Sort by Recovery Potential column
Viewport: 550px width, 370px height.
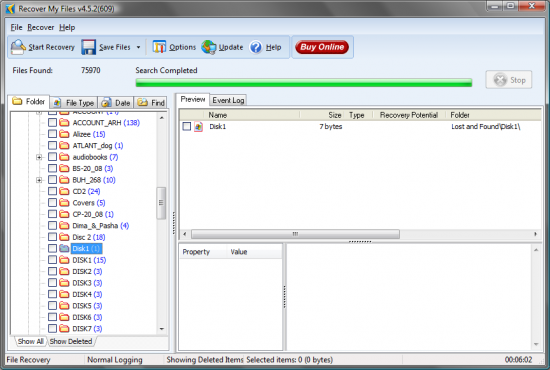pyautogui.click(x=409, y=115)
